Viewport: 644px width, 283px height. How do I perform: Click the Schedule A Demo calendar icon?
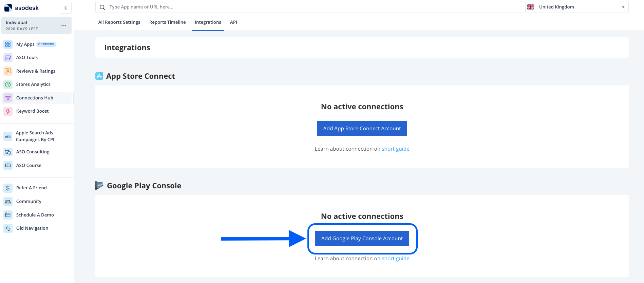pyautogui.click(x=8, y=215)
